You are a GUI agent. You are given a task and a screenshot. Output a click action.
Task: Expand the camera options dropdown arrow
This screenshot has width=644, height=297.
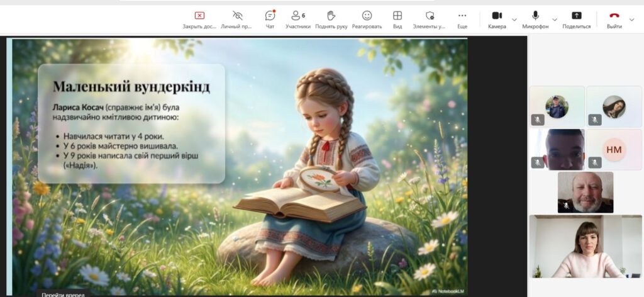tap(514, 19)
